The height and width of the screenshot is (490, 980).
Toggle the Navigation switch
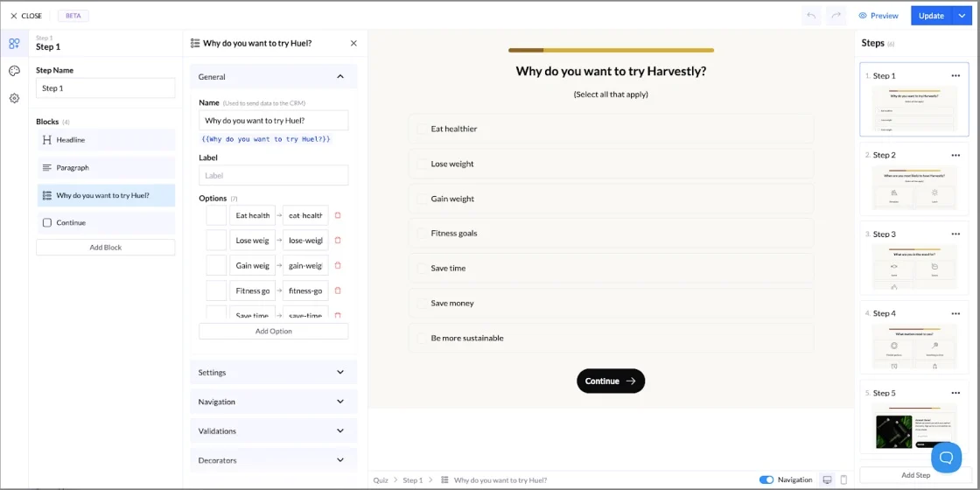coord(766,480)
